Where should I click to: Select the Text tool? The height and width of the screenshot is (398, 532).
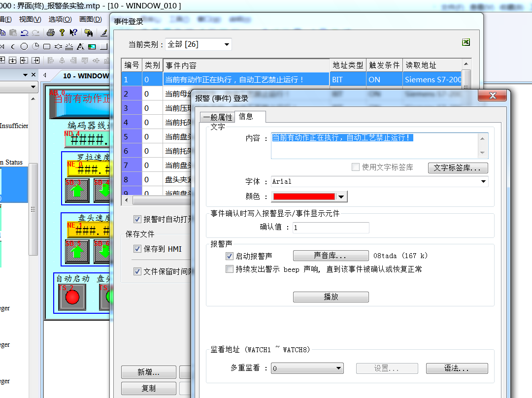[x=80, y=46]
